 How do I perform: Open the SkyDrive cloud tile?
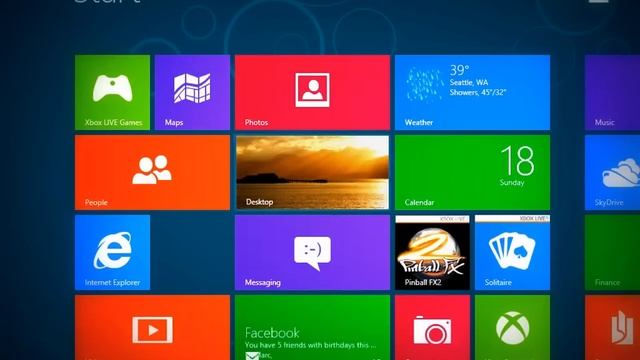click(612, 173)
